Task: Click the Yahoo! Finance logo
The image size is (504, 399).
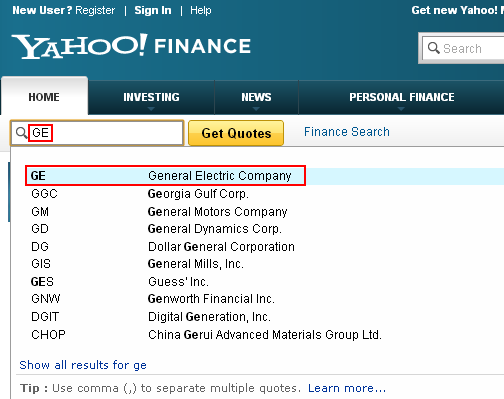Action: pos(131,46)
